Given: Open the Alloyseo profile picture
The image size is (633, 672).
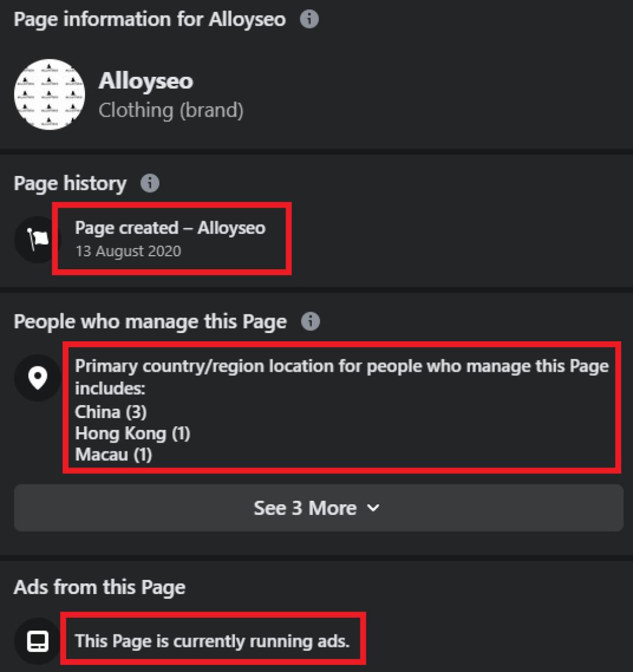Looking at the screenshot, I should [x=50, y=94].
